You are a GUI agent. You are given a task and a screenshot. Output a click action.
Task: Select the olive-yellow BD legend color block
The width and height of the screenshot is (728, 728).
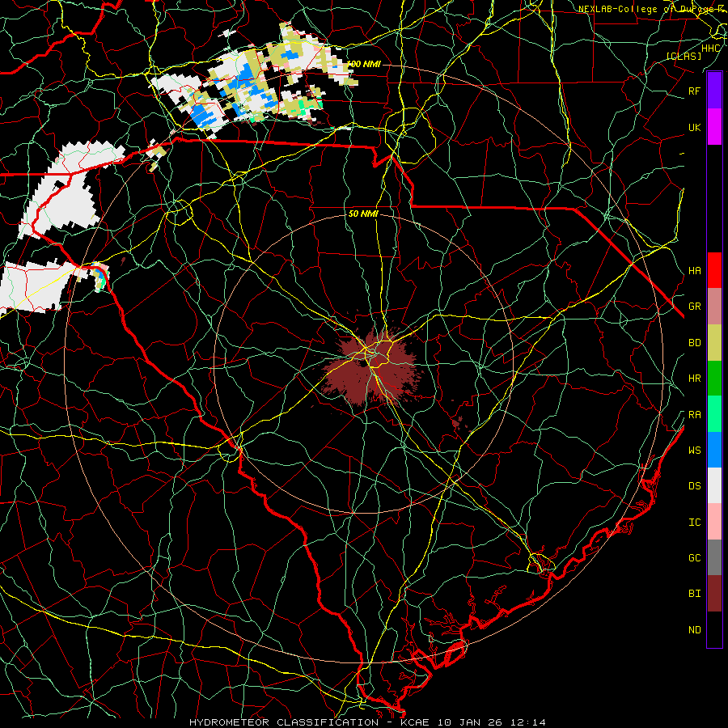pyautogui.click(x=714, y=342)
